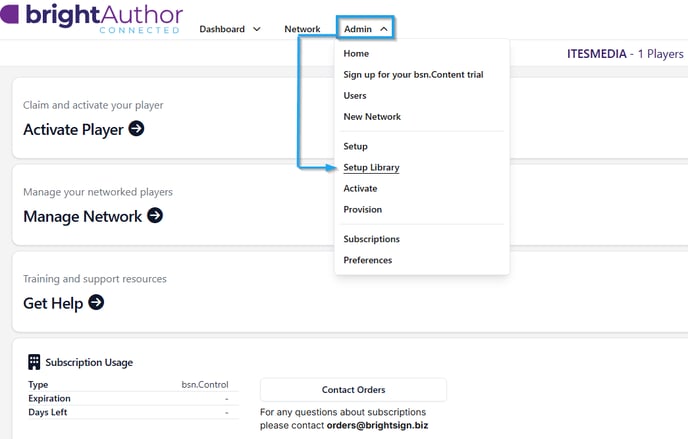Image resolution: width=688 pixels, height=439 pixels.
Task: Click the Contact Orders button
Action: point(353,389)
